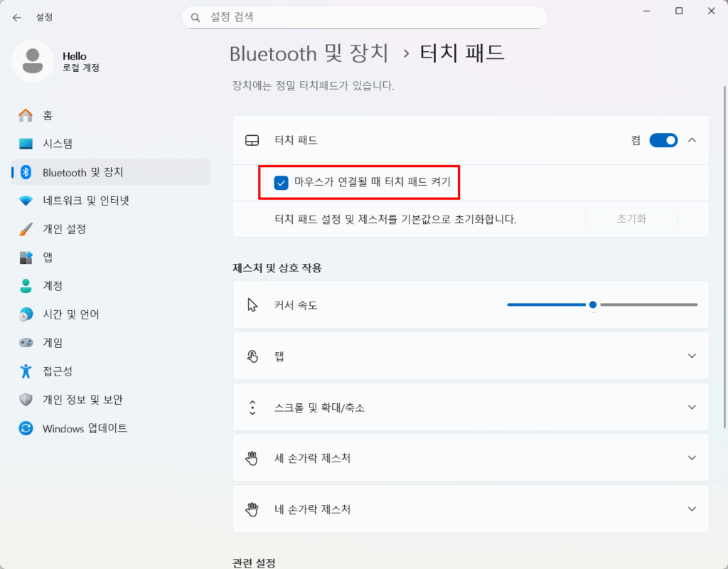This screenshot has width=728, height=569.
Task: Collapse the 터치 패드 section chevron
Action: click(692, 140)
